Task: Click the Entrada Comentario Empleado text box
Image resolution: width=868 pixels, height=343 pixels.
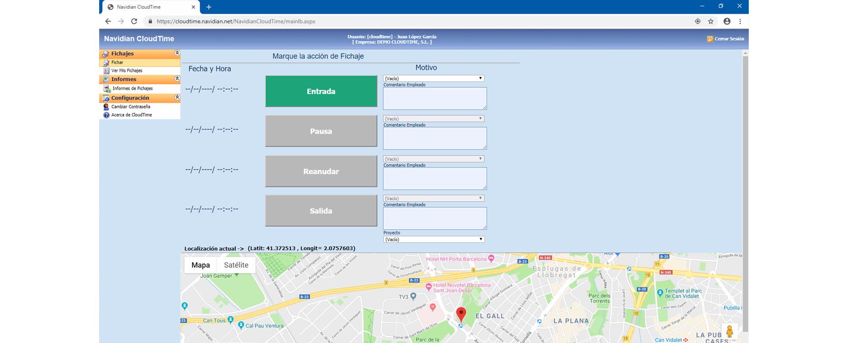Action: click(x=434, y=98)
